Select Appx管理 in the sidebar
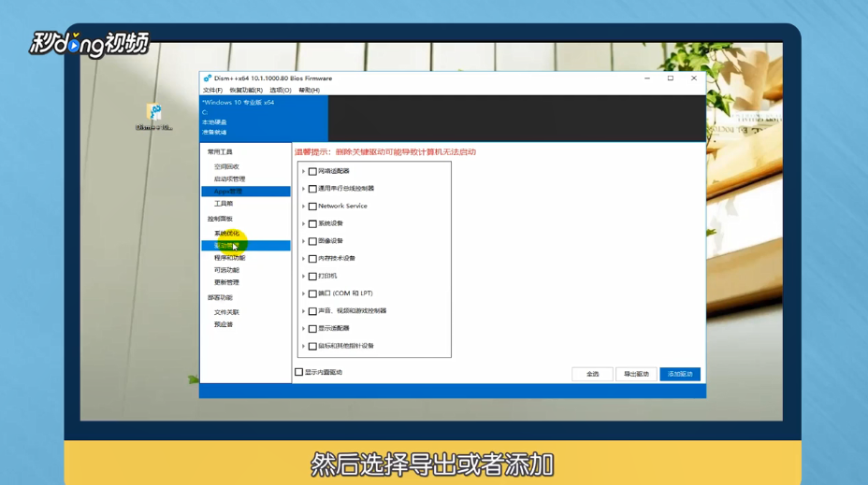Image resolution: width=868 pixels, height=485 pixels. 246,192
